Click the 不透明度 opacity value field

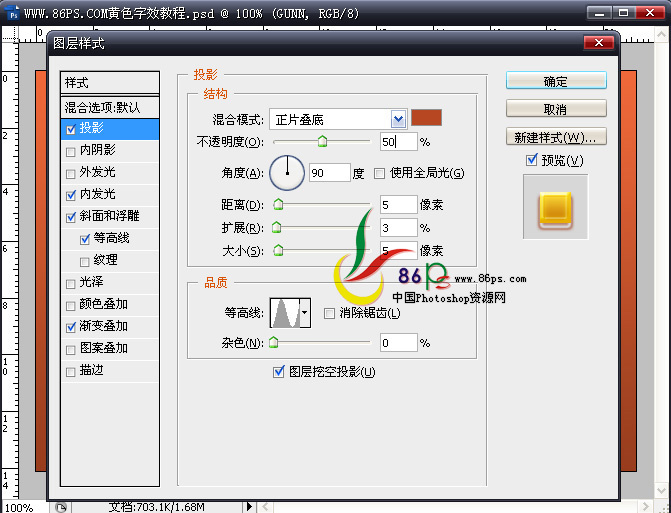398,142
